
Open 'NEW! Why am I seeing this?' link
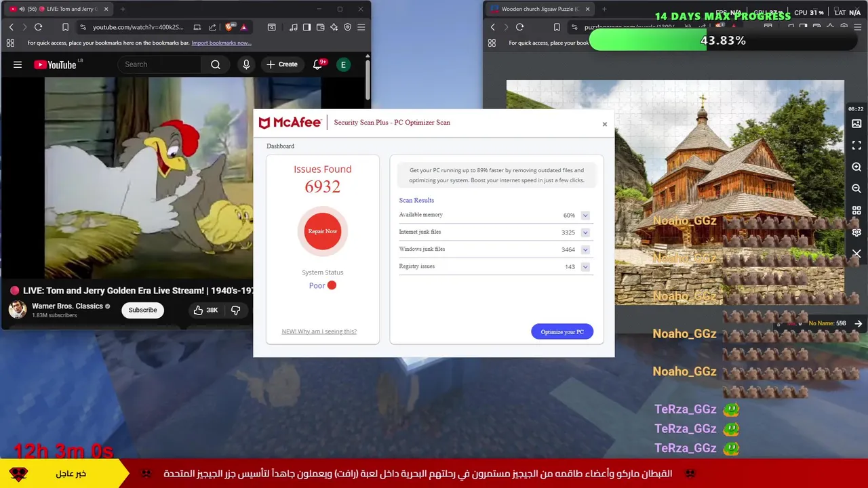coord(319,331)
